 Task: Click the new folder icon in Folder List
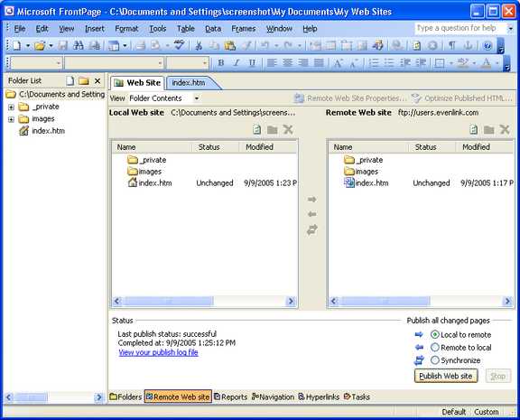pos(84,80)
